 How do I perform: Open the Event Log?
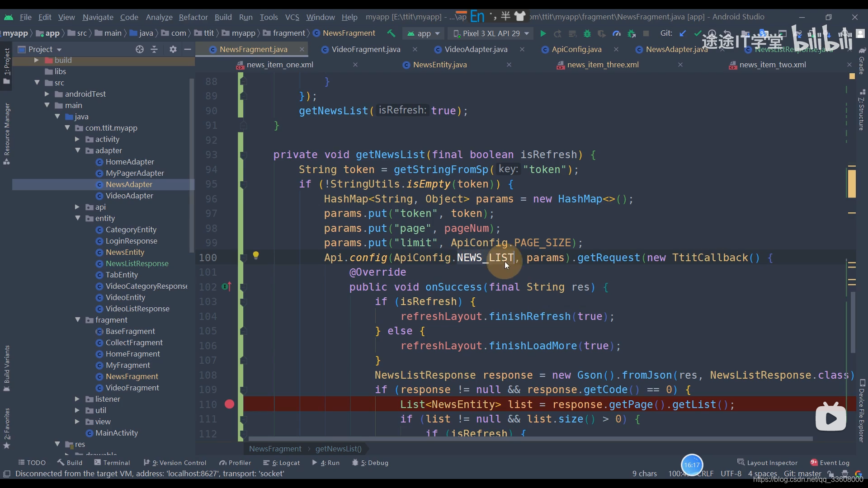coord(830,463)
